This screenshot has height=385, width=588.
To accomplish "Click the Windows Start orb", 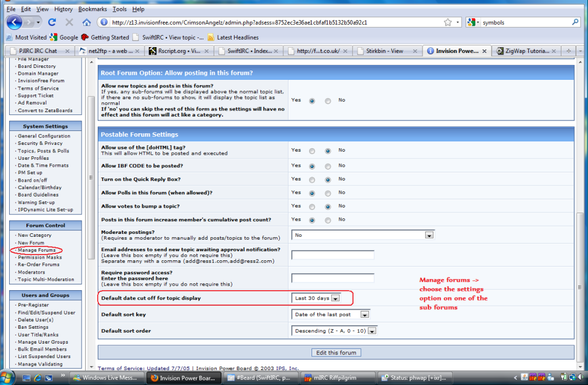I will (x=9, y=378).
